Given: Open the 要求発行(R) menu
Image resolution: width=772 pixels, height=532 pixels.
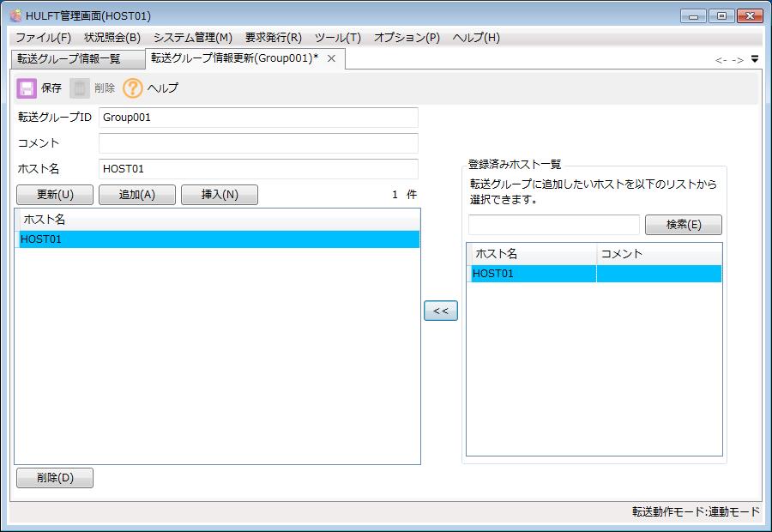Looking at the screenshot, I should pos(273,38).
